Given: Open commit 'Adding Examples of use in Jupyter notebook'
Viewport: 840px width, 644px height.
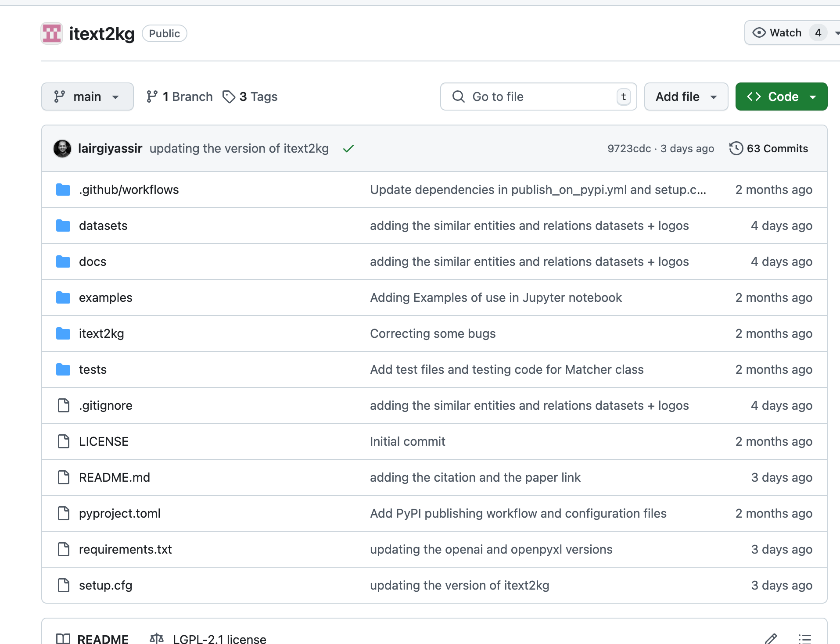Looking at the screenshot, I should [496, 298].
